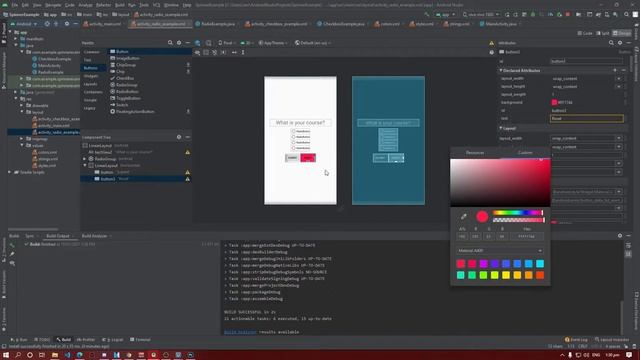The image size is (640, 360).
Task: Open the File menu
Action: click(x=15, y=5)
